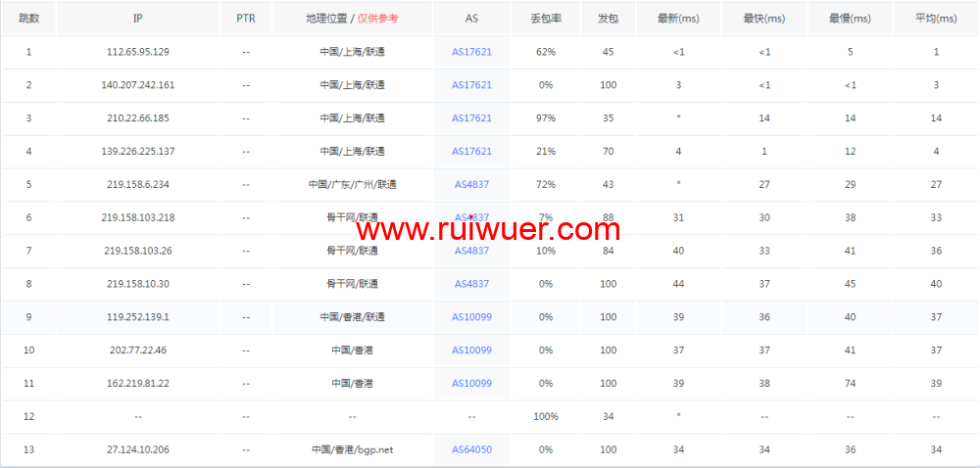
Task: Open the AS17621 link for 112.65.95.129
Action: click(471, 52)
